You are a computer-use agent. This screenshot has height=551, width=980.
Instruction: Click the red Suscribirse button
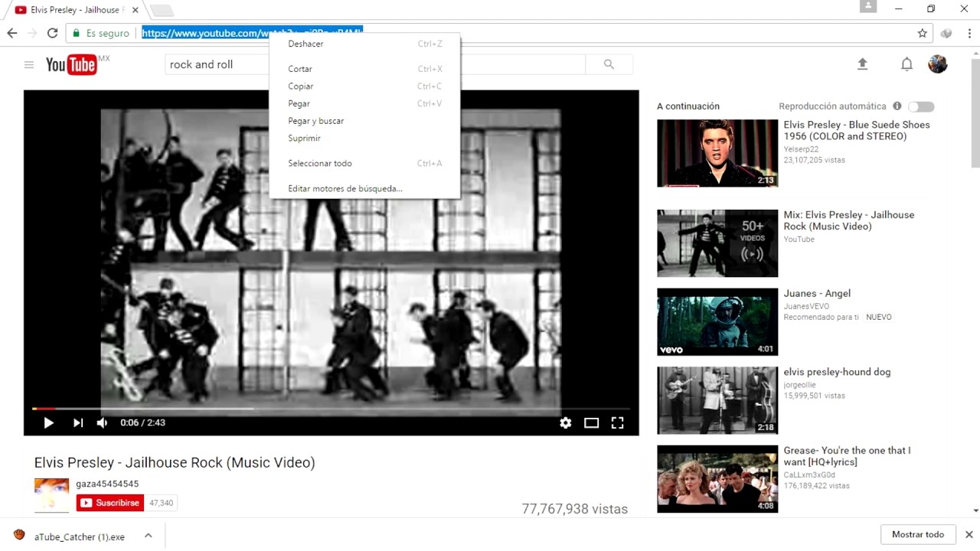point(110,503)
